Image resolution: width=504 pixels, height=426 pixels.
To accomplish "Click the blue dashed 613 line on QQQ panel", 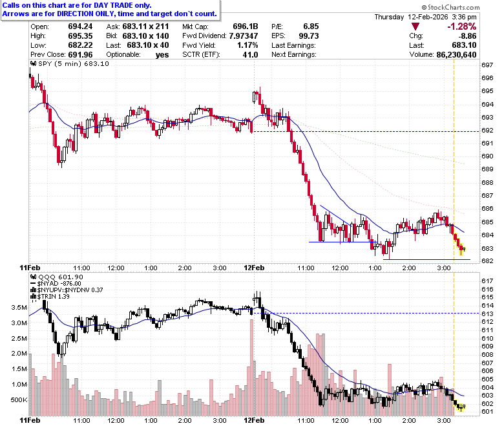I will pos(372,313).
